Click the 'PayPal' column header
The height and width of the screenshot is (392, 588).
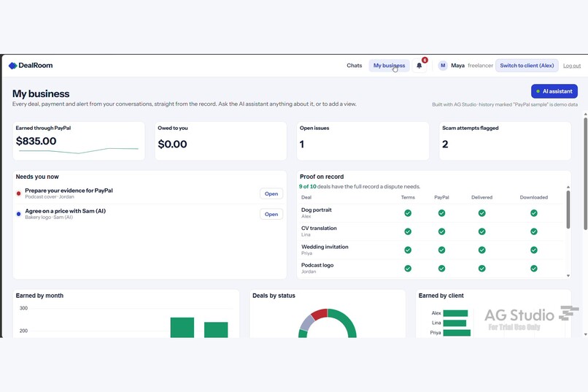pyautogui.click(x=442, y=197)
